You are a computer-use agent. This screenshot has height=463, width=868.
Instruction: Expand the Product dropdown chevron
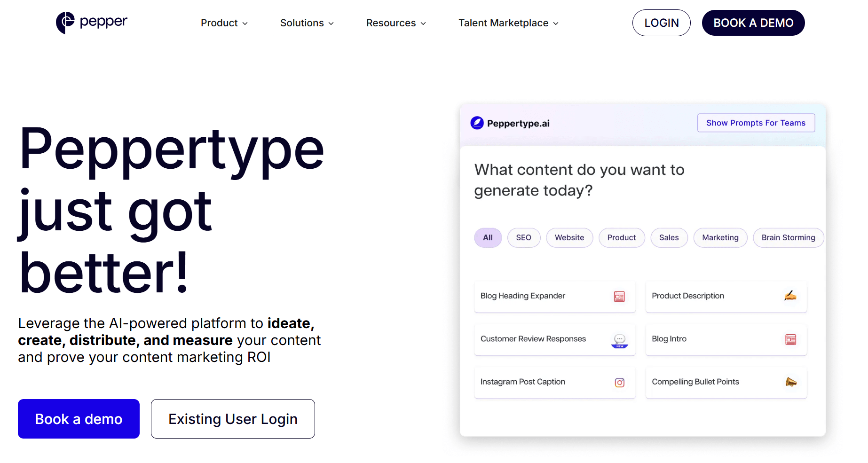click(x=245, y=24)
